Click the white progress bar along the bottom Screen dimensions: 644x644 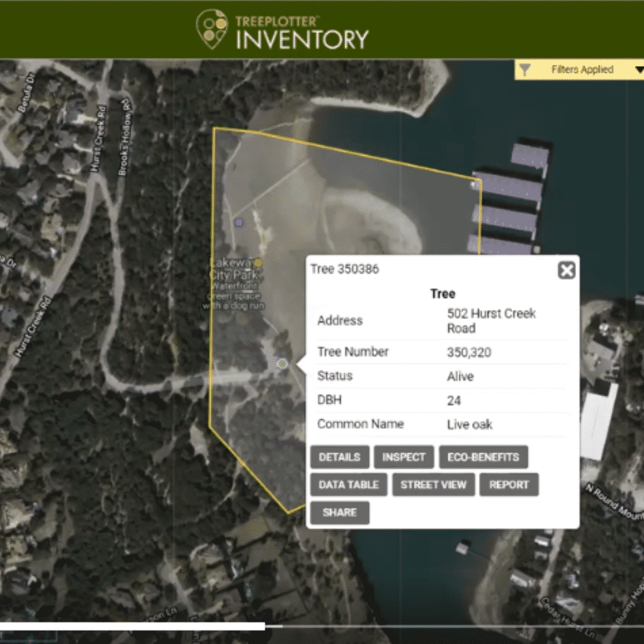132,626
